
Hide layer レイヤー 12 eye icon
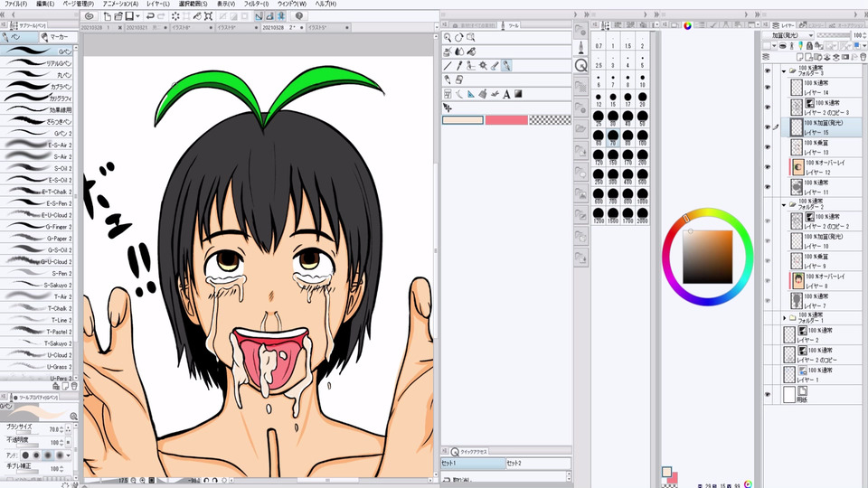click(768, 167)
